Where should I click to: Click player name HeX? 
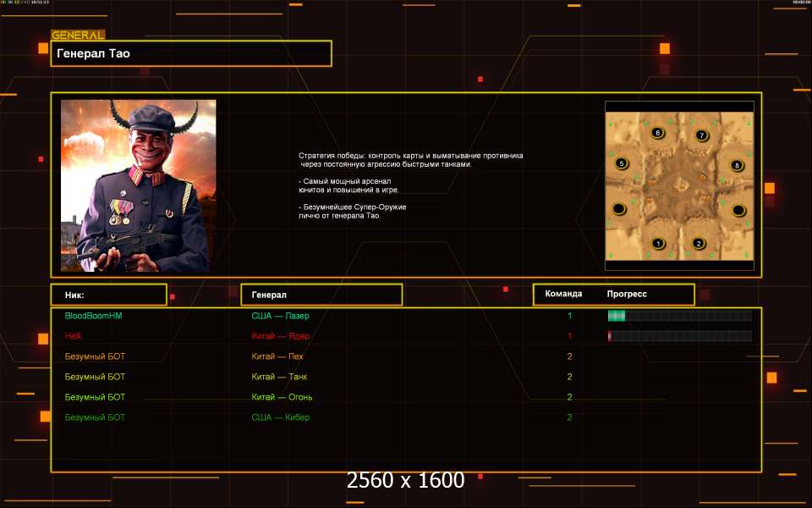click(x=73, y=336)
